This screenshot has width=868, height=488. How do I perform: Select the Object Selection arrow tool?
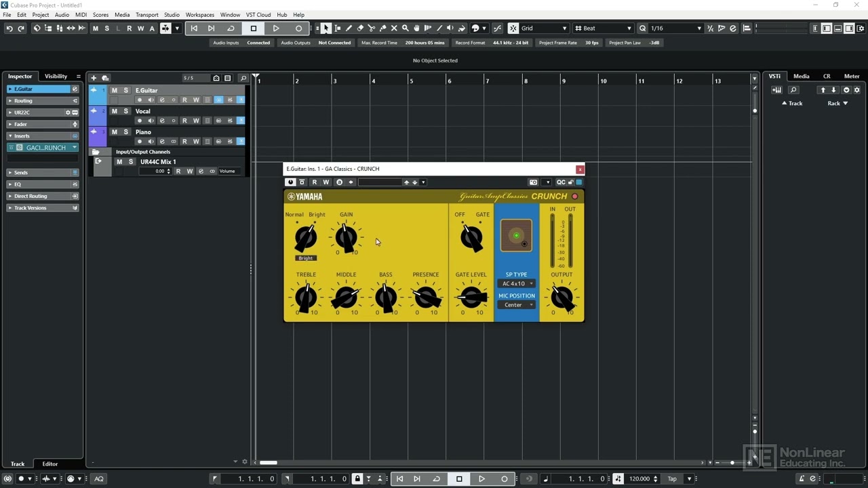[x=326, y=28]
